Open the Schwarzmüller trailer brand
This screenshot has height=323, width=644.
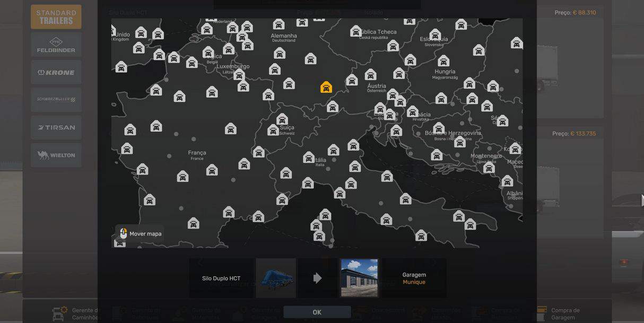[x=56, y=100]
